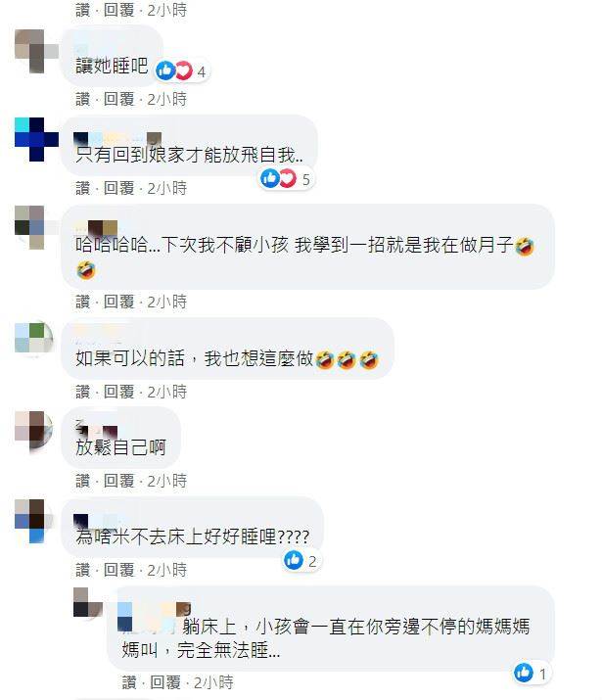
Task: Like the '放鬆自己啊' comment
Action: click(82, 481)
